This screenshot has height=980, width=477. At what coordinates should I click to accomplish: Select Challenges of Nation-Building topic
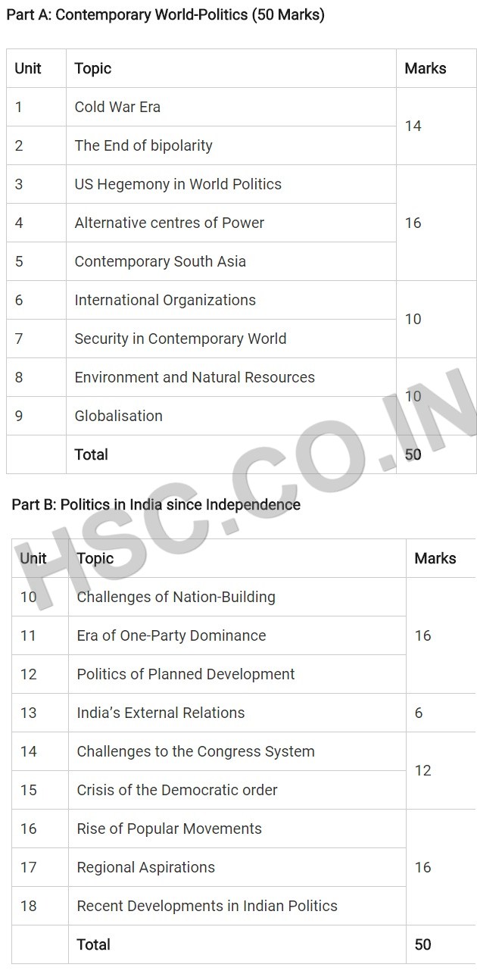(x=176, y=597)
